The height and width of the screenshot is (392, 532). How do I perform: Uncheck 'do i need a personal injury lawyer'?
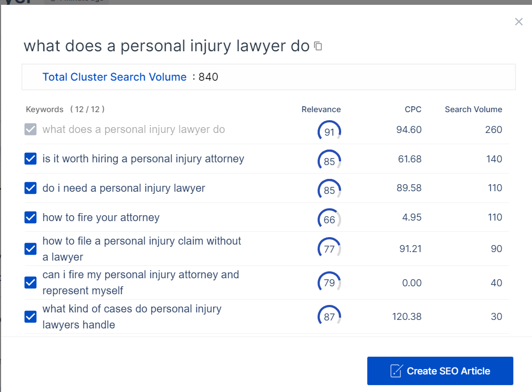coord(30,188)
